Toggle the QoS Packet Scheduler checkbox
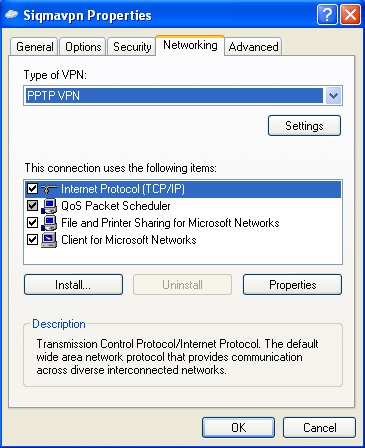The image size is (365, 448). click(32, 206)
